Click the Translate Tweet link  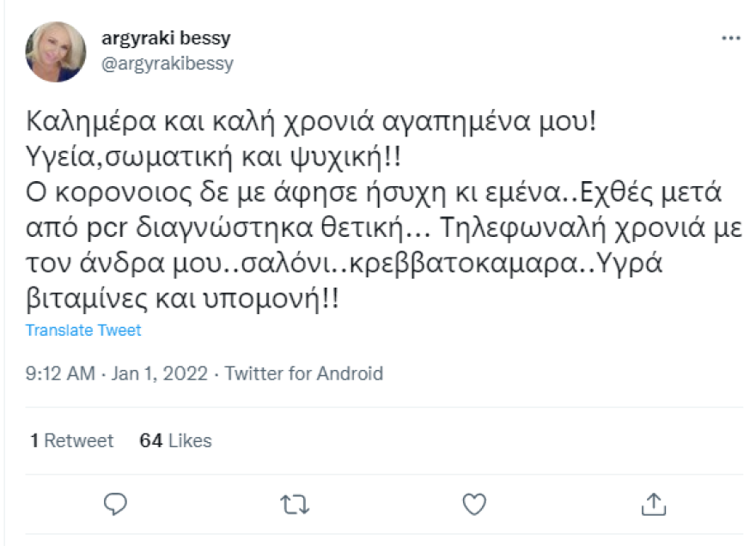84,330
